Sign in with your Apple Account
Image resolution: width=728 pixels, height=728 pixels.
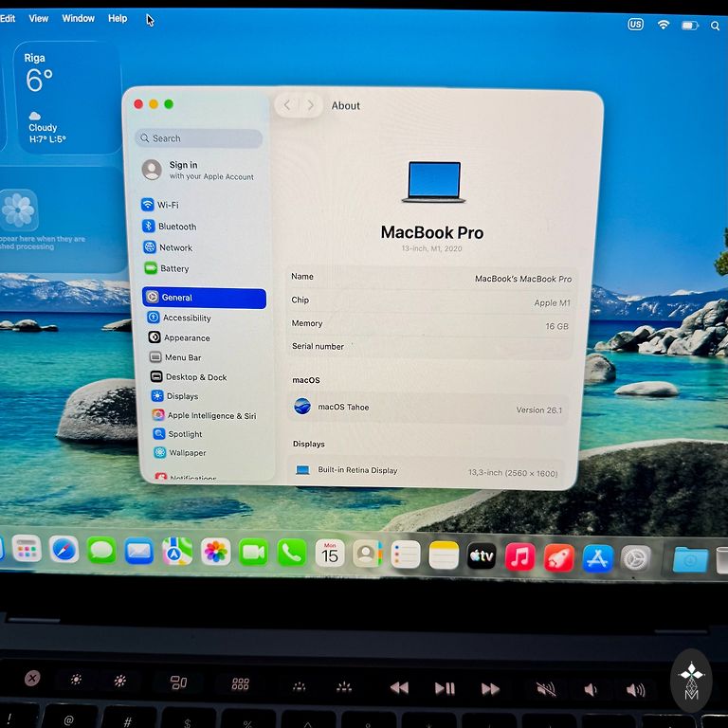[x=201, y=170]
